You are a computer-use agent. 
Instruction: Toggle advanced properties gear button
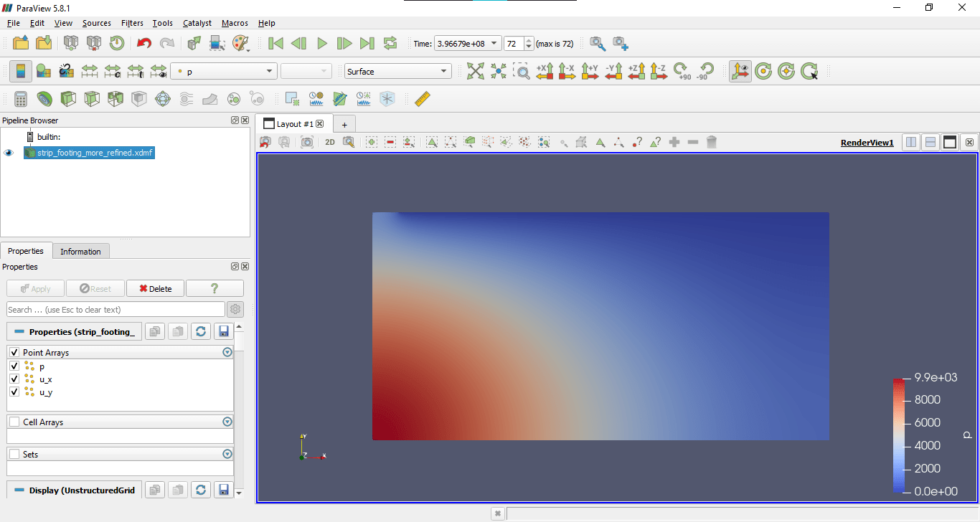point(235,309)
